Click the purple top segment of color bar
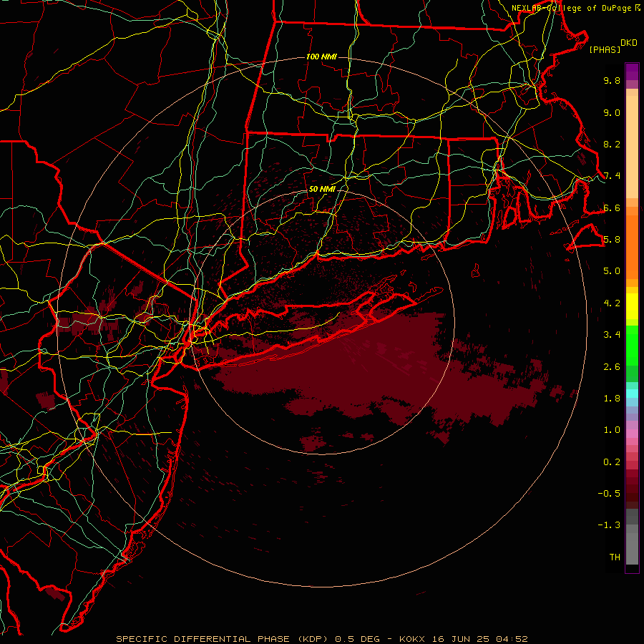This screenshot has width=644, height=644. coord(632,72)
